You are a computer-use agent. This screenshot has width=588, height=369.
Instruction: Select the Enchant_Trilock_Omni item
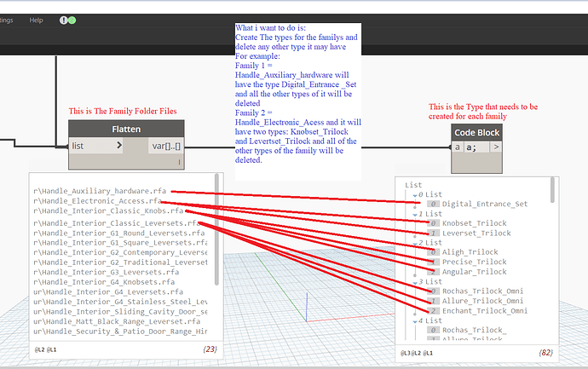pyautogui.click(x=485, y=311)
